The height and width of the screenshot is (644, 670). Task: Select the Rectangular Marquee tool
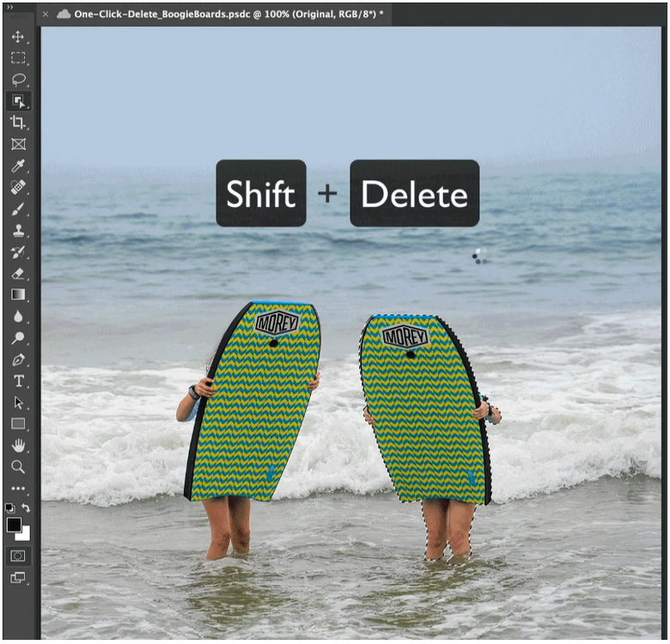pos(18,58)
